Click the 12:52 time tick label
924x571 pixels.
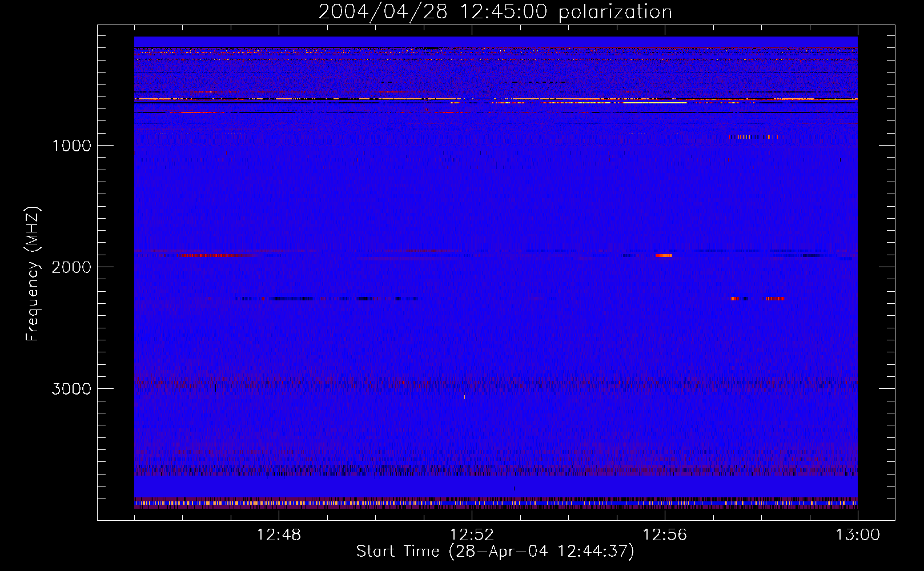pyautogui.click(x=472, y=535)
